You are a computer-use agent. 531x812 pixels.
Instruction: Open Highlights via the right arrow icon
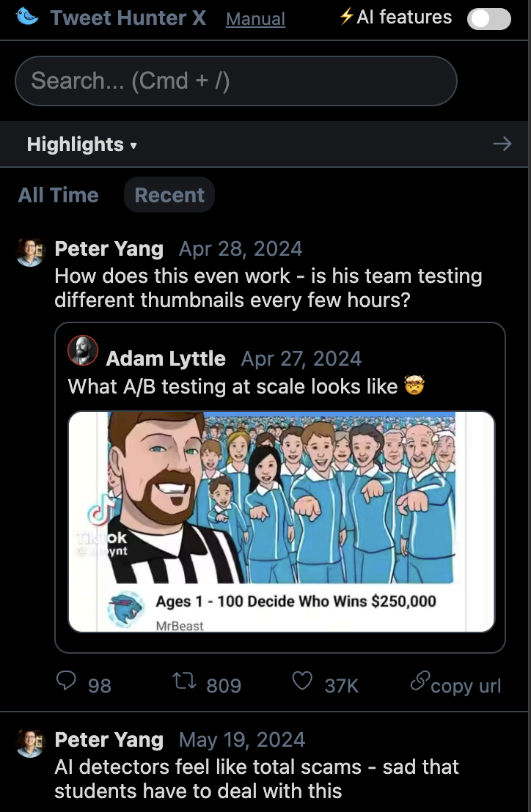click(x=502, y=144)
